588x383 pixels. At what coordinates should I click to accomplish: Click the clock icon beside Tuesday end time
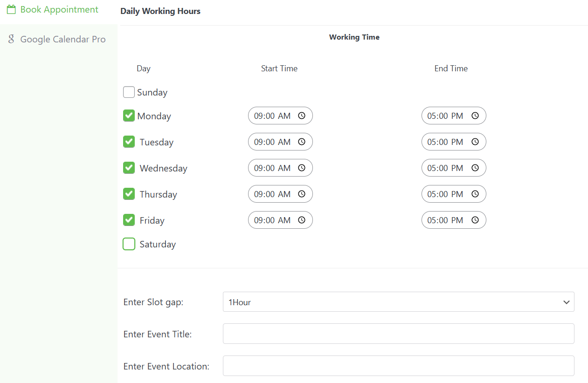coord(475,142)
